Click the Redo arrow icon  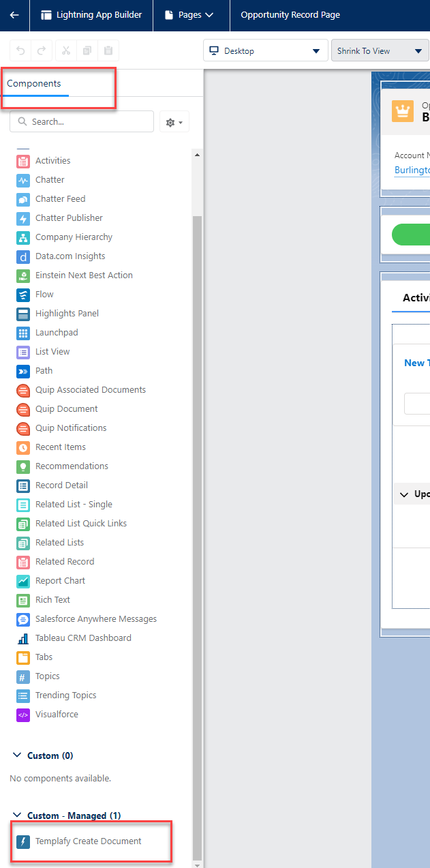coord(42,50)
